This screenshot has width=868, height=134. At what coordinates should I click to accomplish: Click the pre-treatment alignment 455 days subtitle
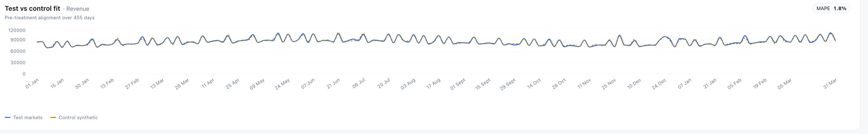click(50, 17)
